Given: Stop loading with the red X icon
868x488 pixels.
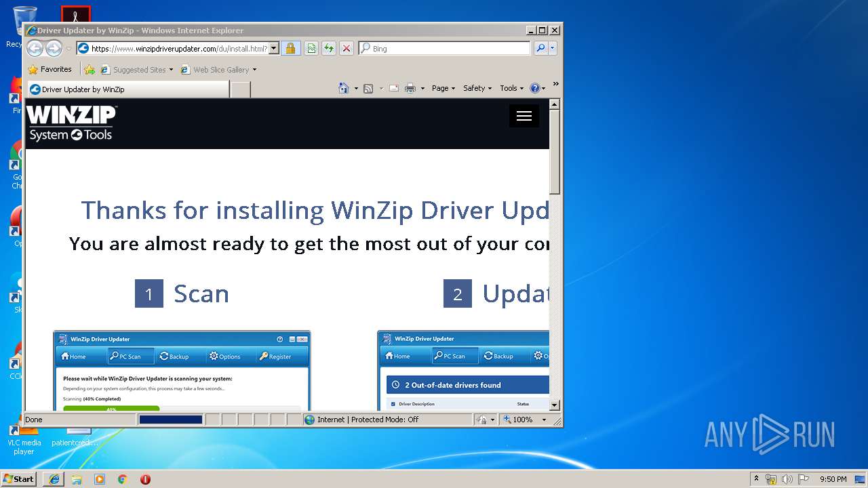Looking at the screenshot, I should (x=347, y=48).
